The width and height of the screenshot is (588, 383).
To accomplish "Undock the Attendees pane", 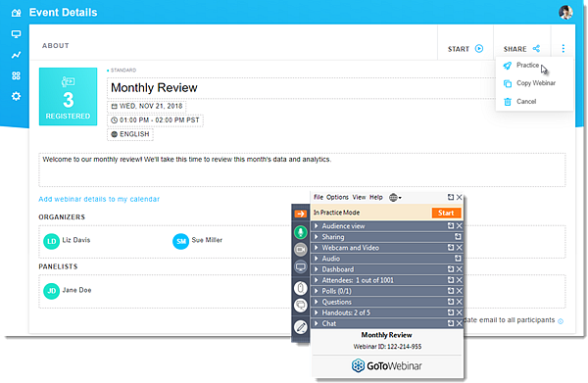I will [451, 280].
